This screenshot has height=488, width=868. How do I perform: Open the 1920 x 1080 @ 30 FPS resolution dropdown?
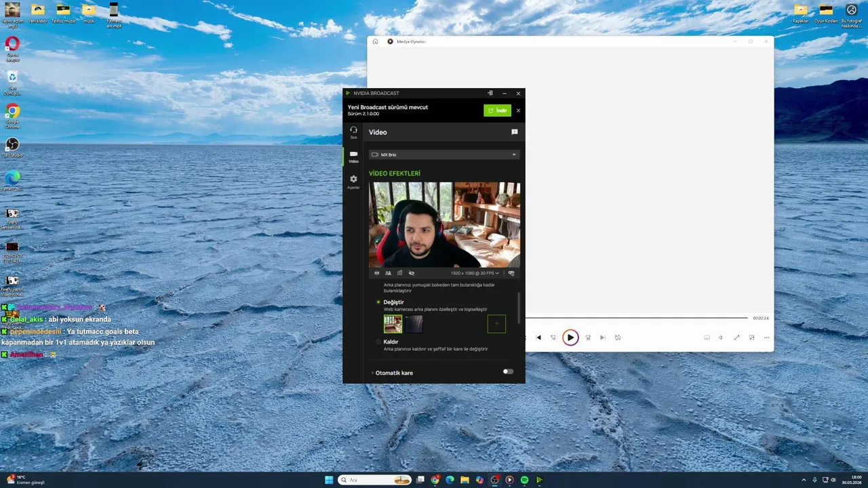click(475, 273)
